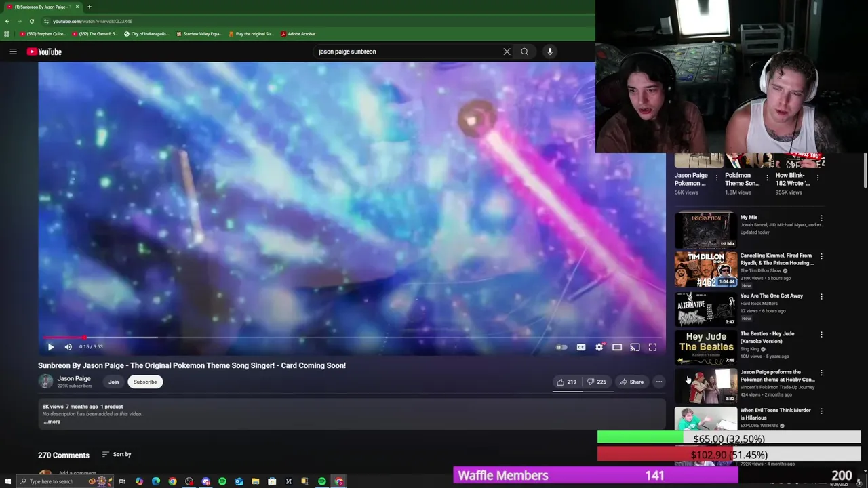This screenshot has width=868, height=488.
Task: Open options for 'Jason Paige preforms' video
Action: (x=821, y=373)
